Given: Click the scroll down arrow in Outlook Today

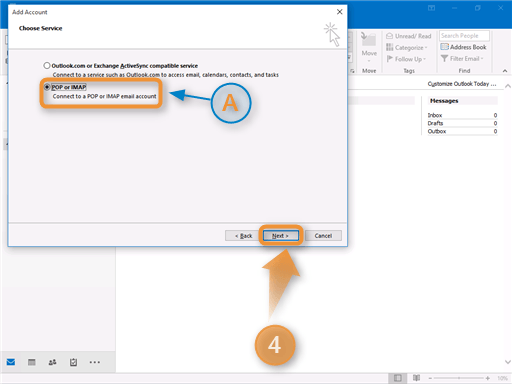Looking at the screenshot, I should coord(508,362).
